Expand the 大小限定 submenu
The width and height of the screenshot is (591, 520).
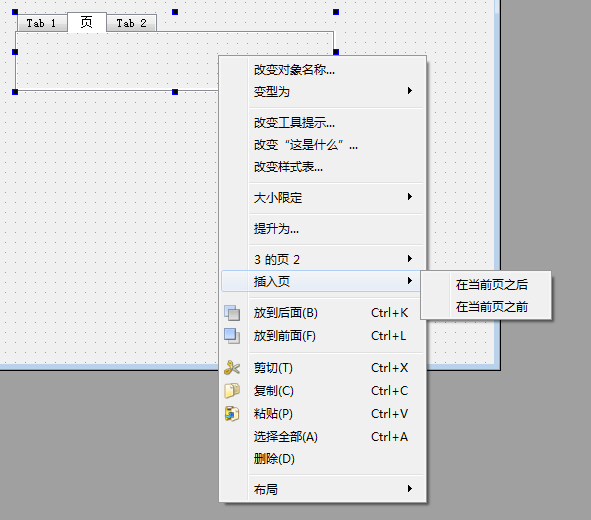323,197
